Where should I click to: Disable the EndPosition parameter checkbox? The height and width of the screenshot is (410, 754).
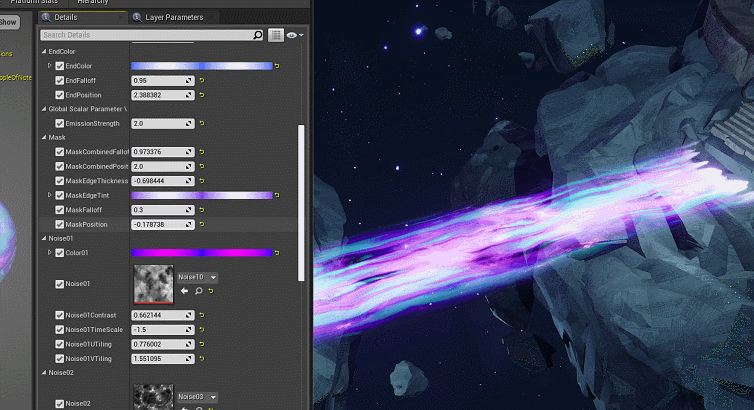point(60,95)
